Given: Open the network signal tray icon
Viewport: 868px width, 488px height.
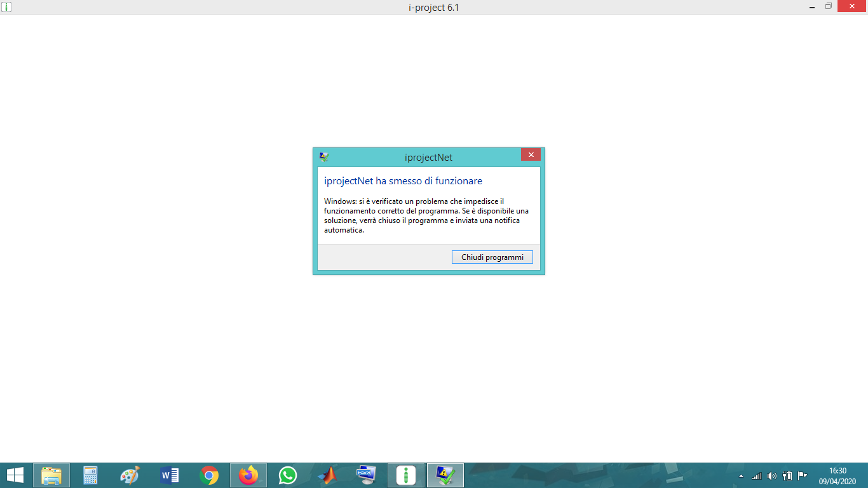Looking at the screenshot, I should [757, 476].
